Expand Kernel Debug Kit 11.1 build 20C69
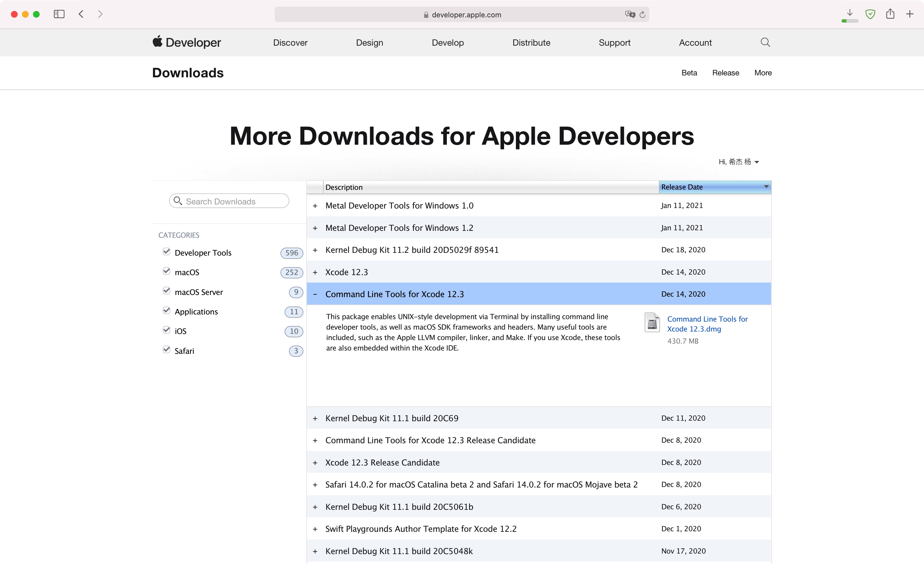The image size is (924, 564). click(315, 418)
